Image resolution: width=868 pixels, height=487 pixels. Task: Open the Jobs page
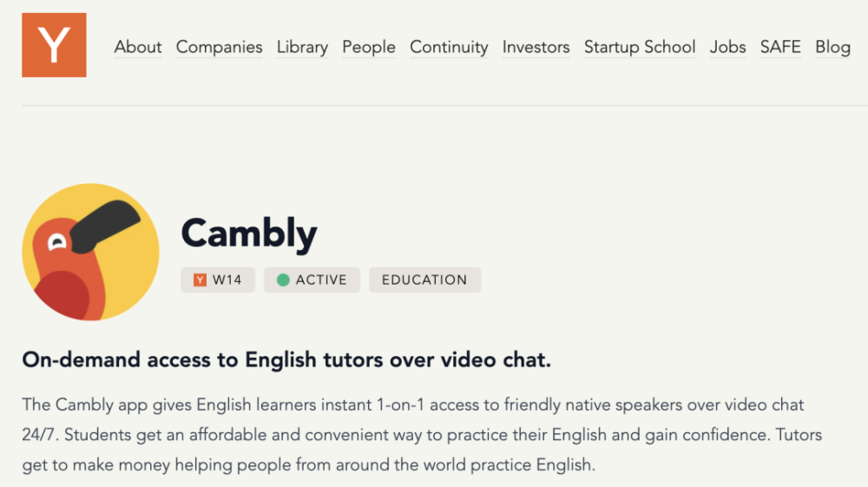click(x=727, y=47)
